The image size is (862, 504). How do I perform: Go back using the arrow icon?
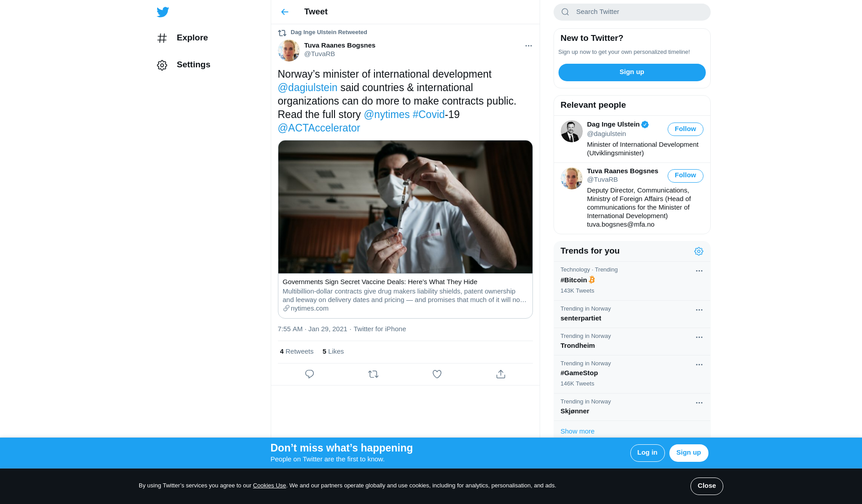285,12
